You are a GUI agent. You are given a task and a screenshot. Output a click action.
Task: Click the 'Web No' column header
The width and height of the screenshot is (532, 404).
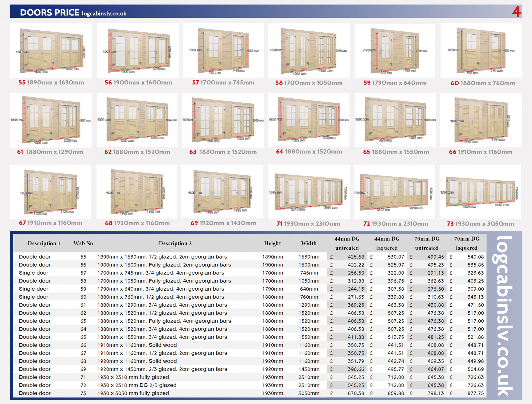(x=83, y=243)
